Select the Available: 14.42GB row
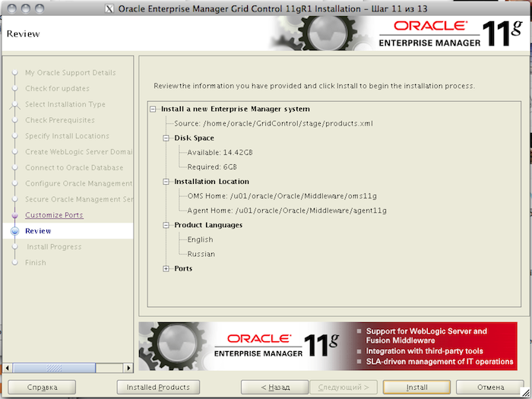Viewport: 532px width, 399px height. tap(220, 153)
